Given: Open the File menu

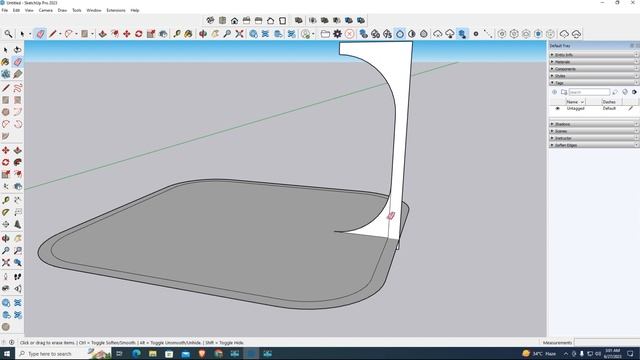Looking at the screenshot, I should click(x=4, y=10).
